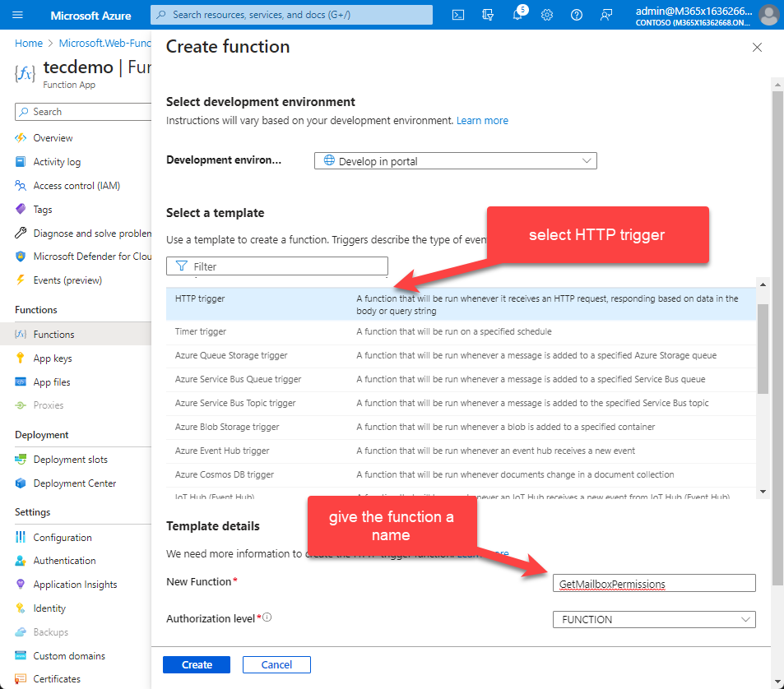Image resolution: width=784 pixels, height=689 pixels.
Task: Select the Azure Blob Storage trigger template
Action: click(x=461, y=428)
